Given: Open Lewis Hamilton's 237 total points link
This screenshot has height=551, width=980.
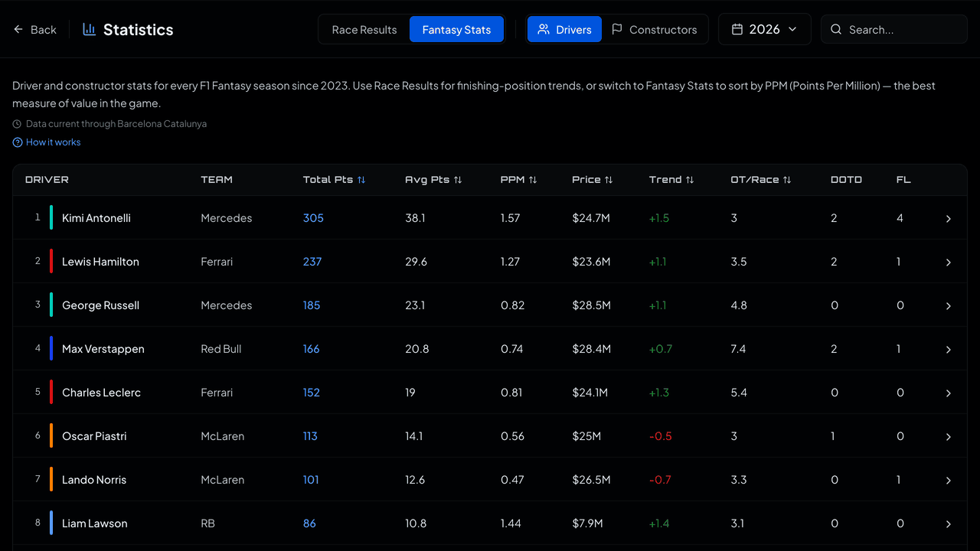Looking at the screenshot, I should (x=312, y=262).
